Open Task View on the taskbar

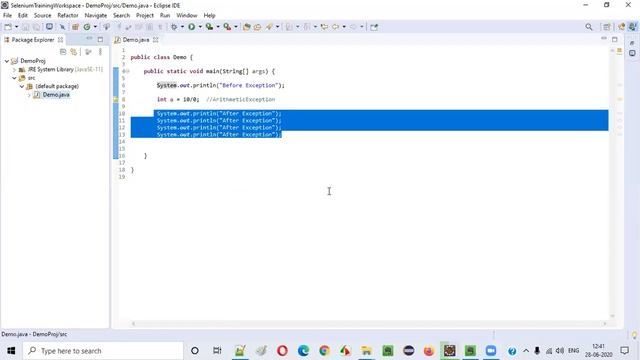(x=217, y=351)
